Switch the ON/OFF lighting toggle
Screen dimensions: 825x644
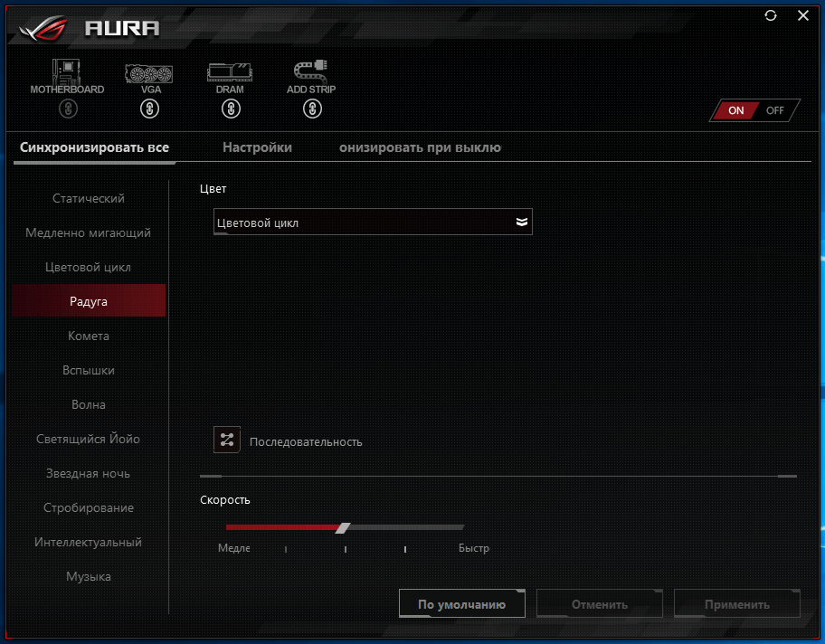(x=755, y=110)
